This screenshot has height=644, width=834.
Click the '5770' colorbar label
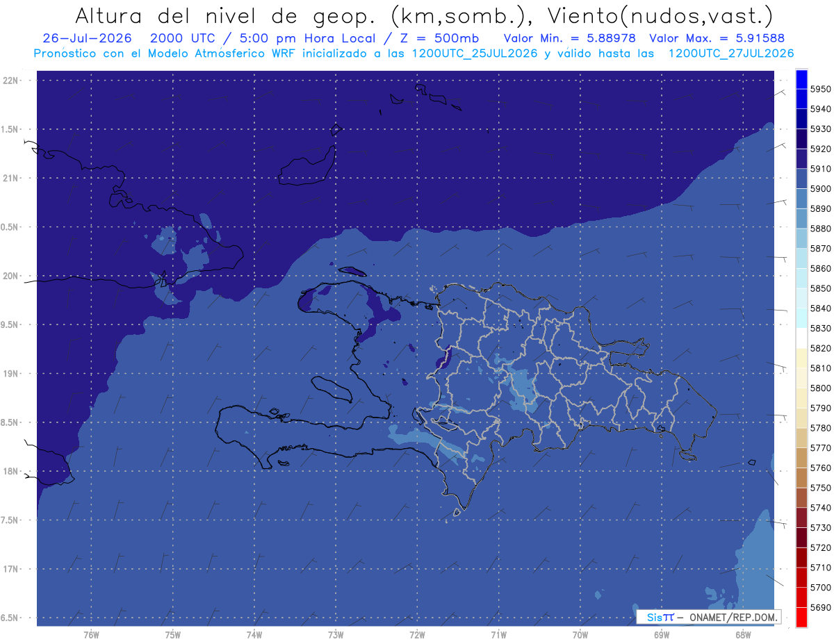821,448
